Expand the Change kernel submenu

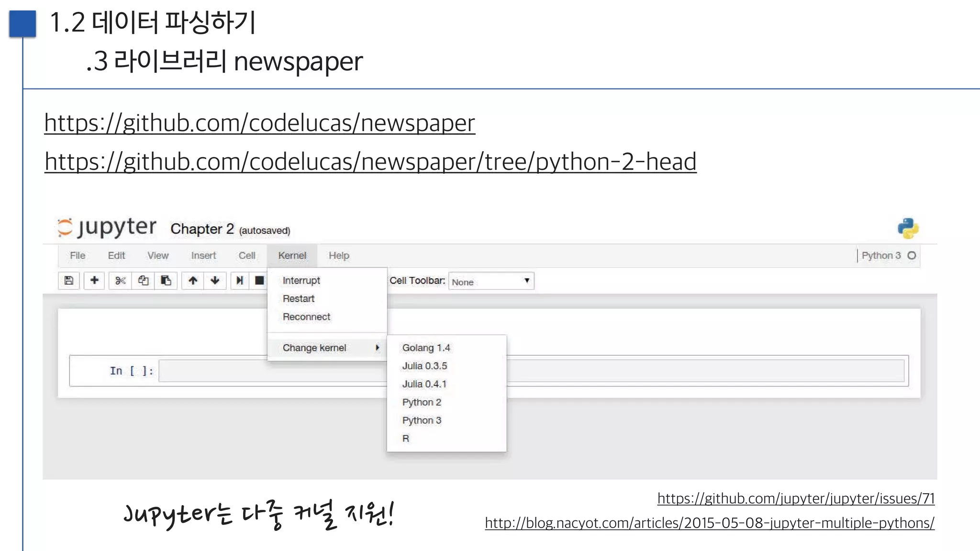tap(327, 348)
